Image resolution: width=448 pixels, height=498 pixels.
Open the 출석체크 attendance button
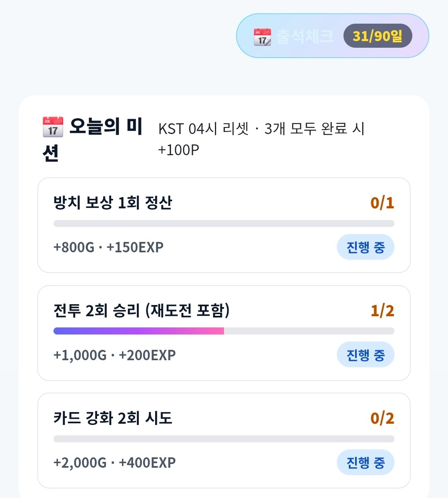click(x=333, y=36)
